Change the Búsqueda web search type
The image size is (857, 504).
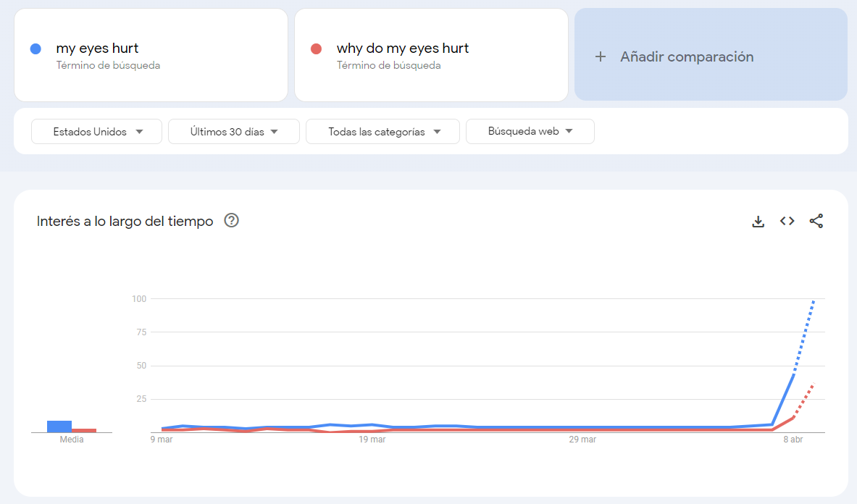coord(530,132)
